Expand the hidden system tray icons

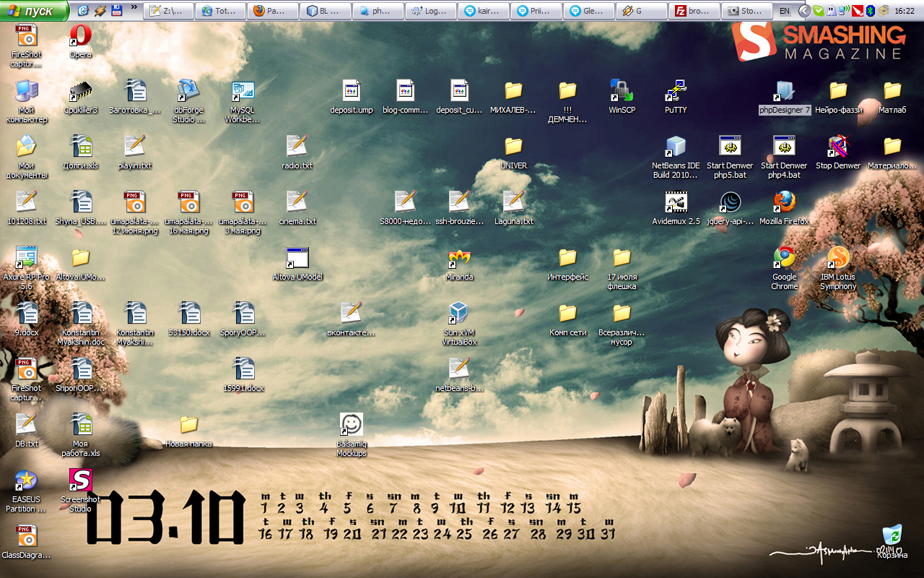click(x=803, y=11)
